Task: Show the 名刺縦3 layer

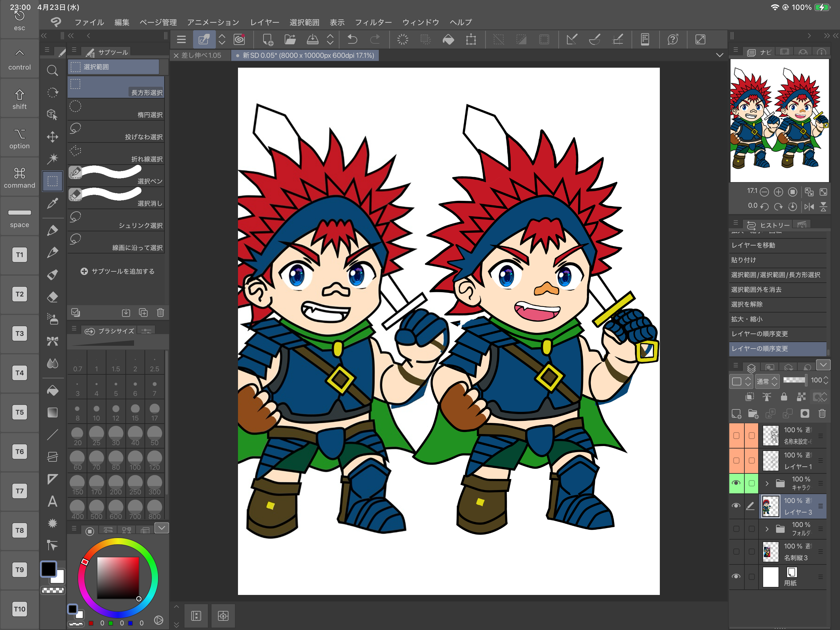Action: 736,551
